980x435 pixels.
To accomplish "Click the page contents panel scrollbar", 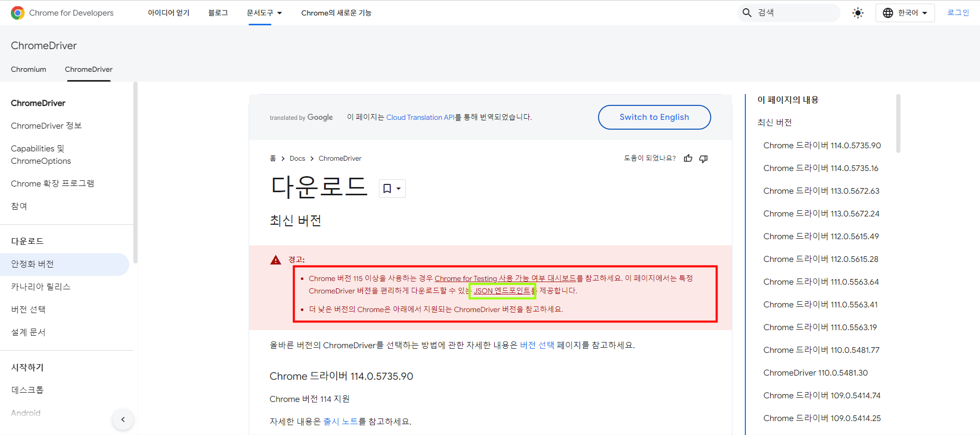I will (x=898, y=123).
